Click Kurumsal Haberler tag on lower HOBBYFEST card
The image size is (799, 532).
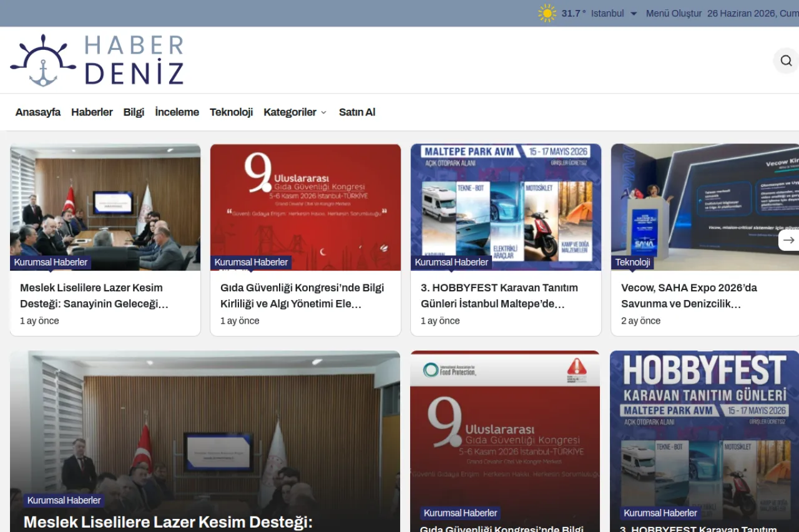point(660,513)
